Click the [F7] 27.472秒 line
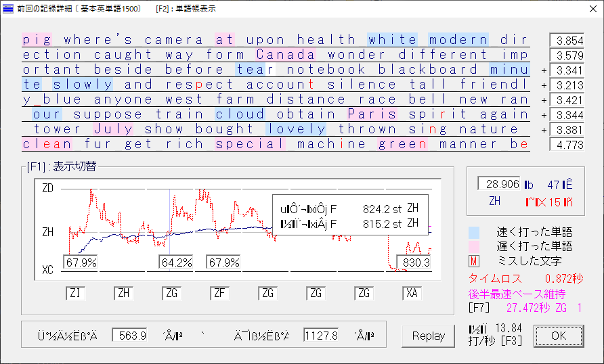Image resolution: width=604 pixels, height=364 pixels. 525,308
